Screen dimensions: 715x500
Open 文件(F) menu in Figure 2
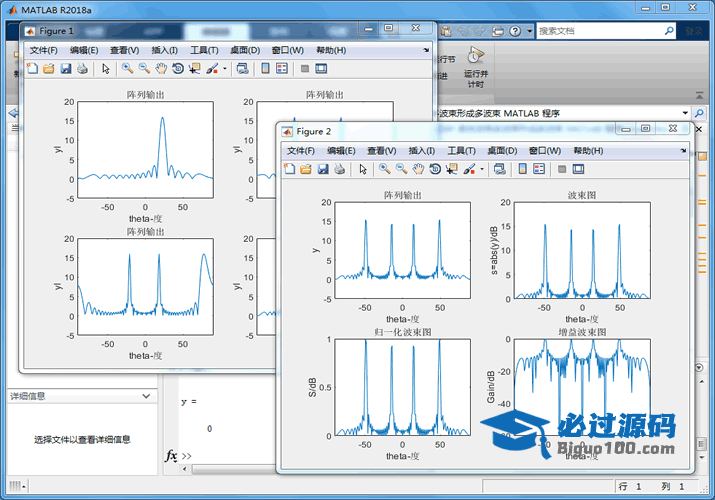(x=301, y=150)
